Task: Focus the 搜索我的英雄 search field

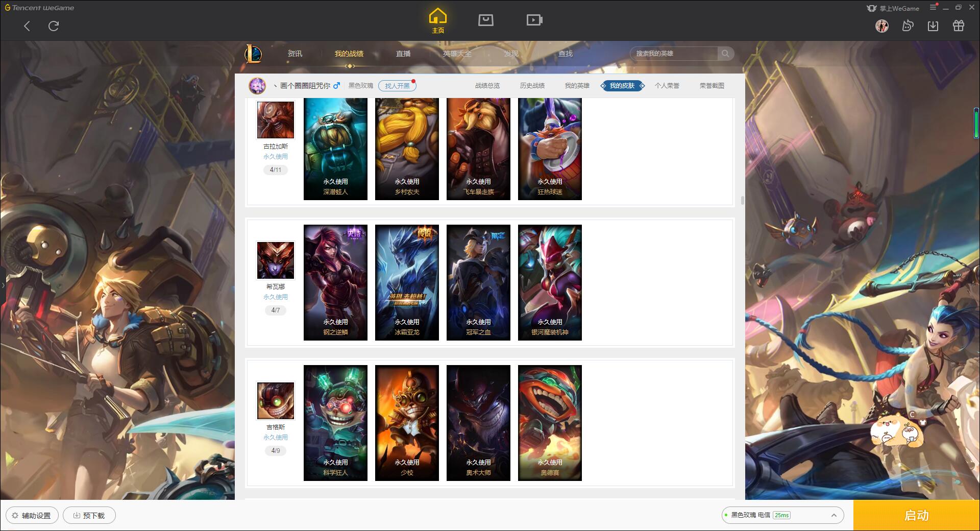Action: click(675, 54)
